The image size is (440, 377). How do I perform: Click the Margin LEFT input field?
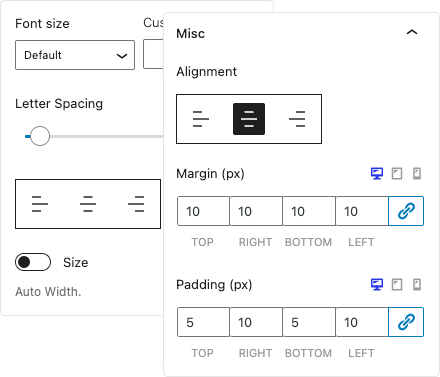click(x=362, y=211)
